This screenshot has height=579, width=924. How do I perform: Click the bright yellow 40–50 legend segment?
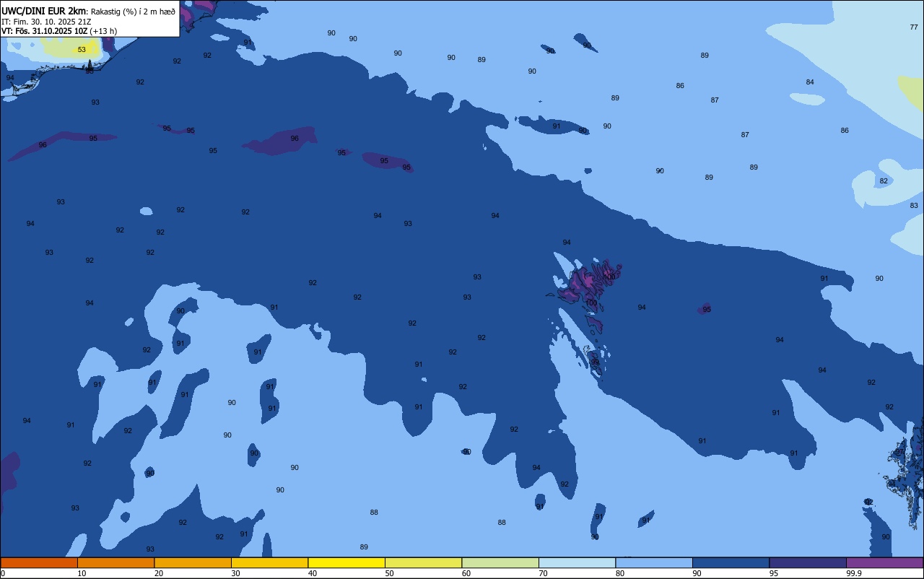[x=346, y=562]
